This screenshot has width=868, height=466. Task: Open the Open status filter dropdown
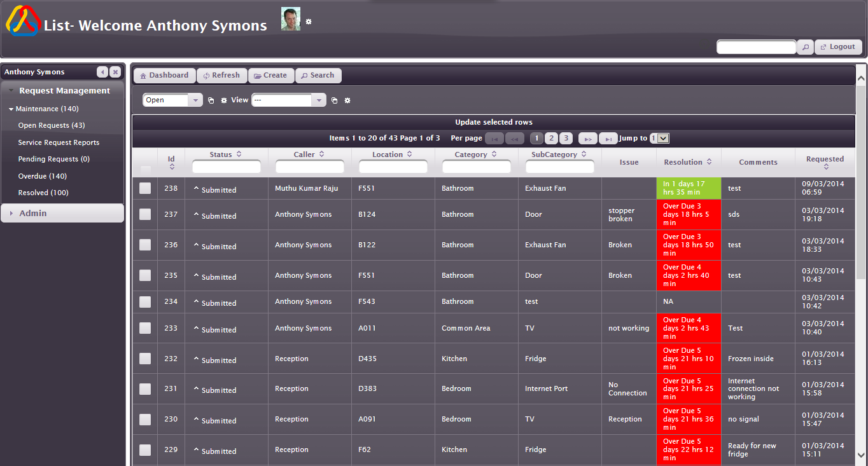[x=195, y=100]
